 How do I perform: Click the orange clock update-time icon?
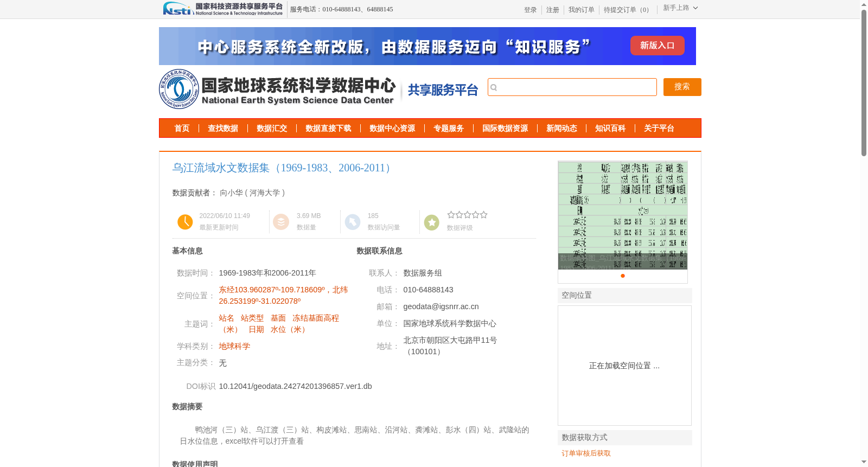pos(185,222)
